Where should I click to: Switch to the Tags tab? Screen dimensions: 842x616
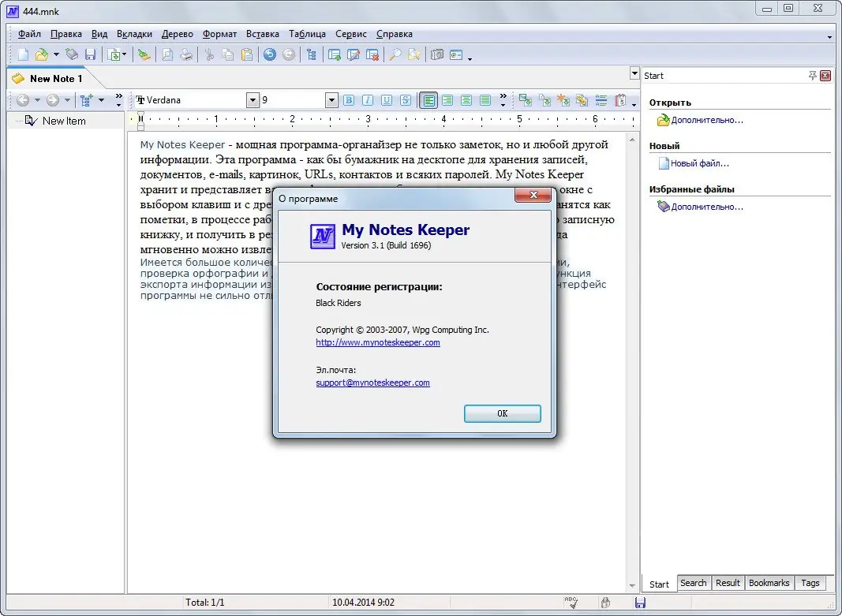810,583
